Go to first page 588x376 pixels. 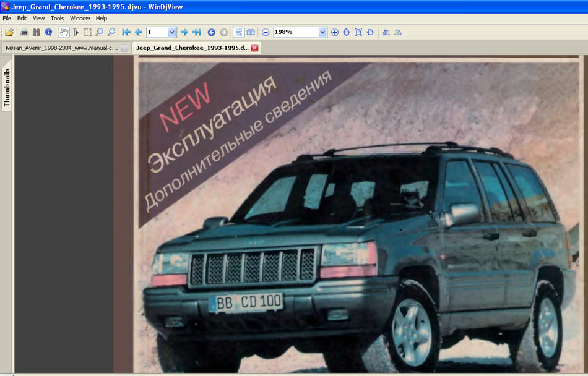click(126, 33)
